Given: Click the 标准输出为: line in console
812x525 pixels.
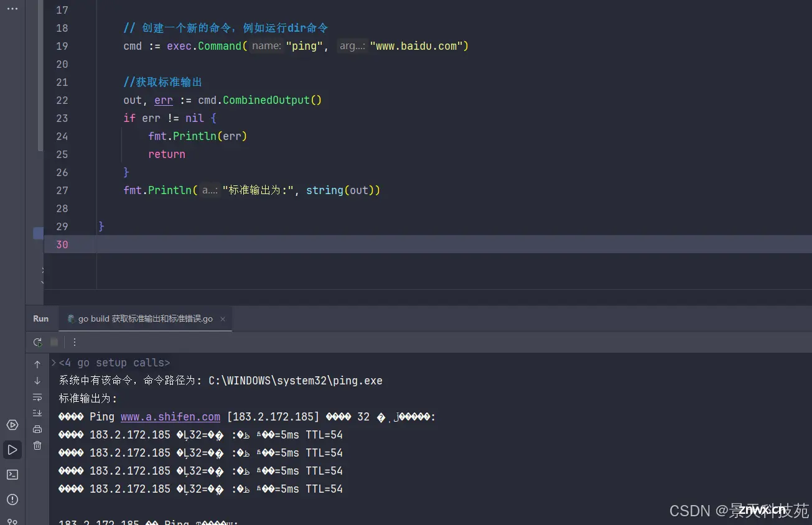Looking at the screenshot, I should coord(88,399).
